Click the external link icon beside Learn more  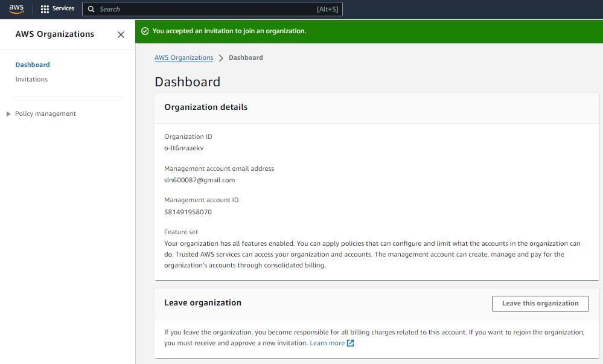click(351, 343)
